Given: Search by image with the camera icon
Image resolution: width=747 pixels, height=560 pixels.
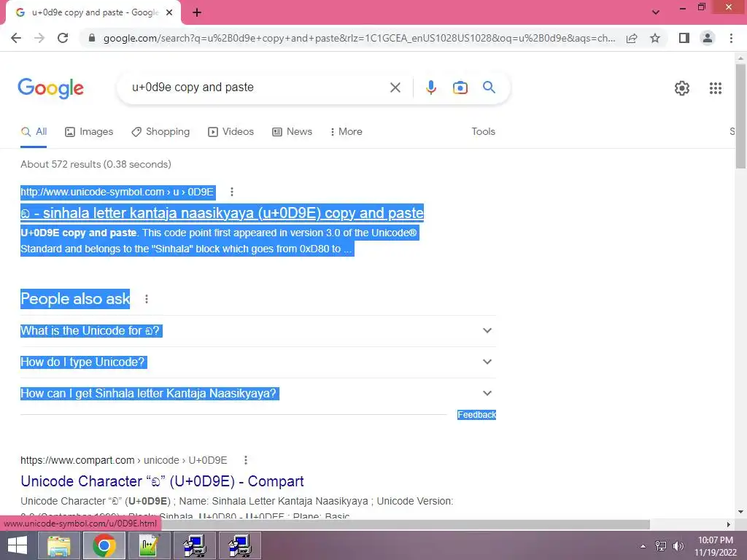Looking at the screenshot, I should (460, 87).
